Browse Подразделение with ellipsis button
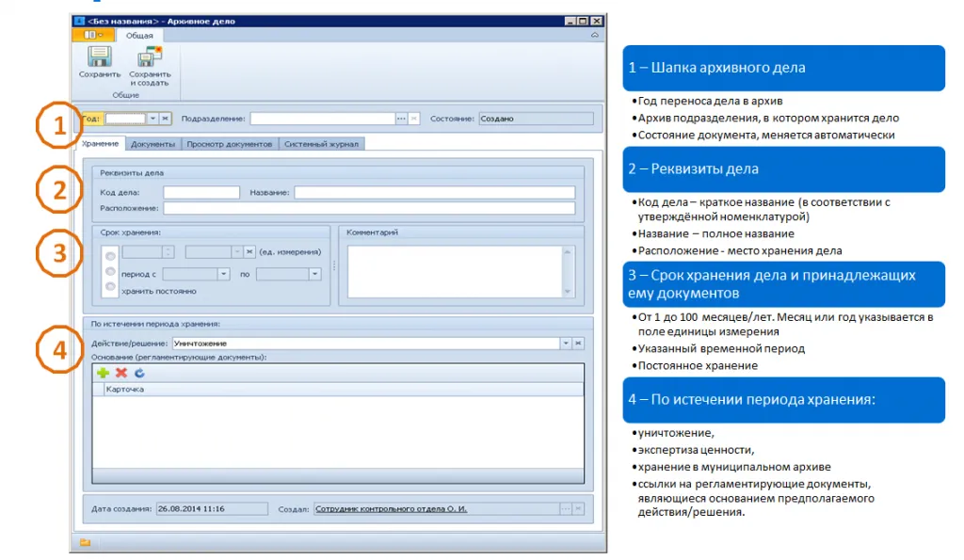 (x=401, y=119)
